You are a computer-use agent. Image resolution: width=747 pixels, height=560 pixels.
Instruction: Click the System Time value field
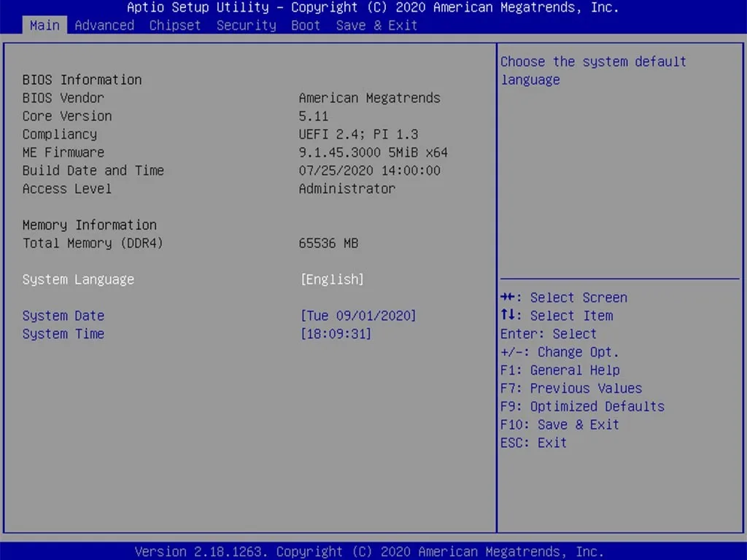pos(336,334)
